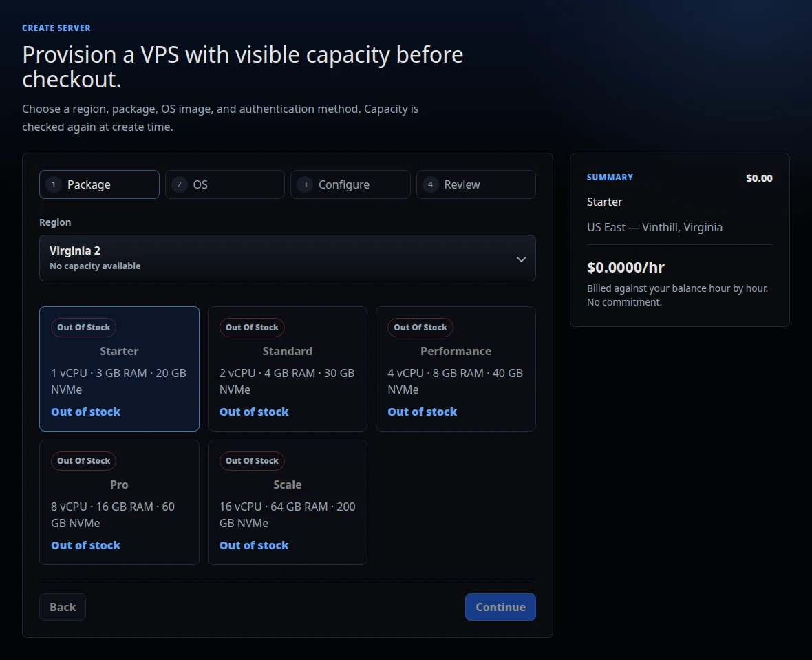Screen dimensions: 812x660
Task: Click the '8 vCPU · 16 GB RAM' specs text
Action: (113, 515)
